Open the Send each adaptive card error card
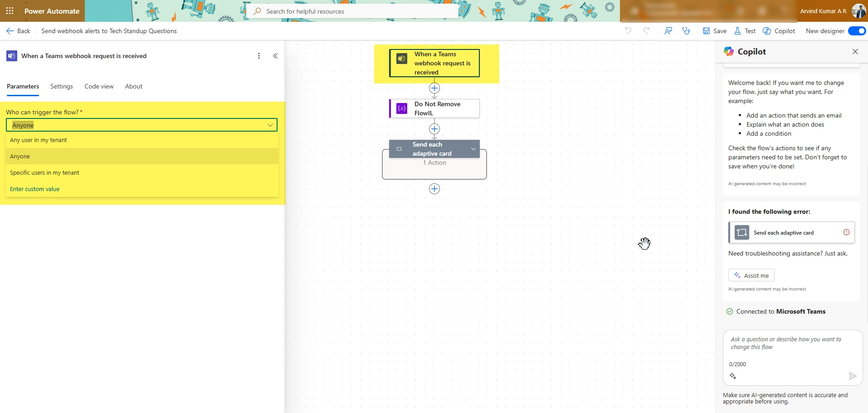 pyautogui.click(x=792, y=232)
